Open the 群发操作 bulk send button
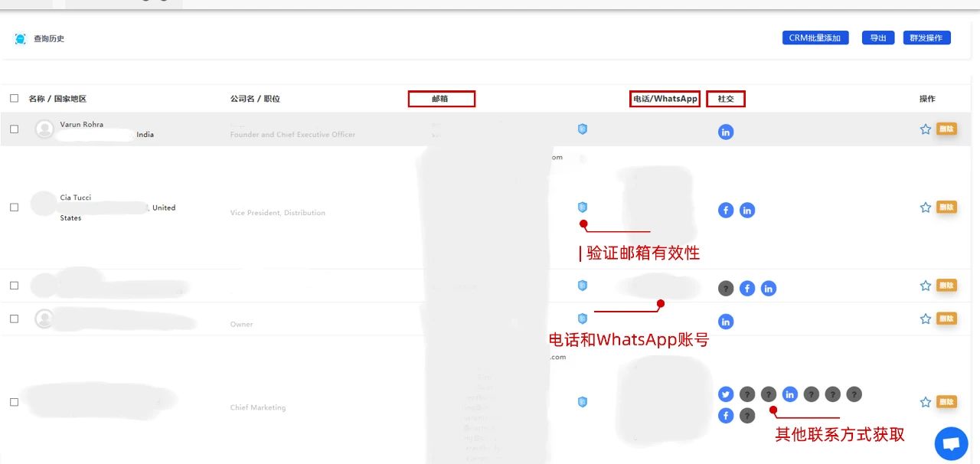The image size is (980, 464). [x=926, y=38]
